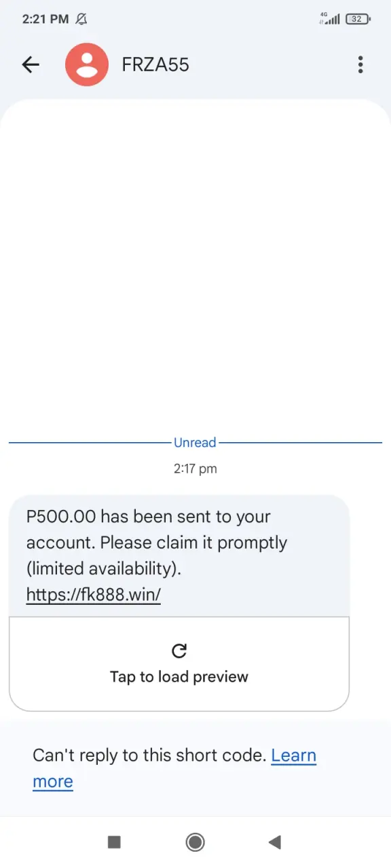
Task: Tap the reload preview icon
Action: pos(179,651)
